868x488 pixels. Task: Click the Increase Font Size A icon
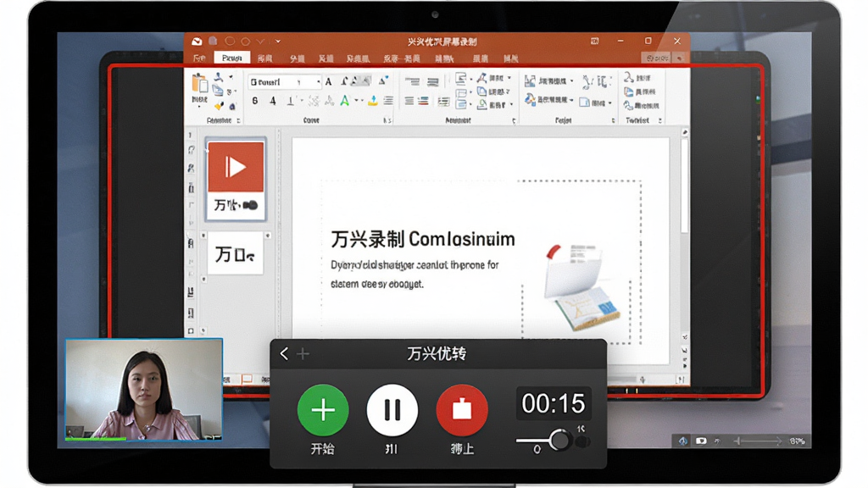tap(329, 82)
